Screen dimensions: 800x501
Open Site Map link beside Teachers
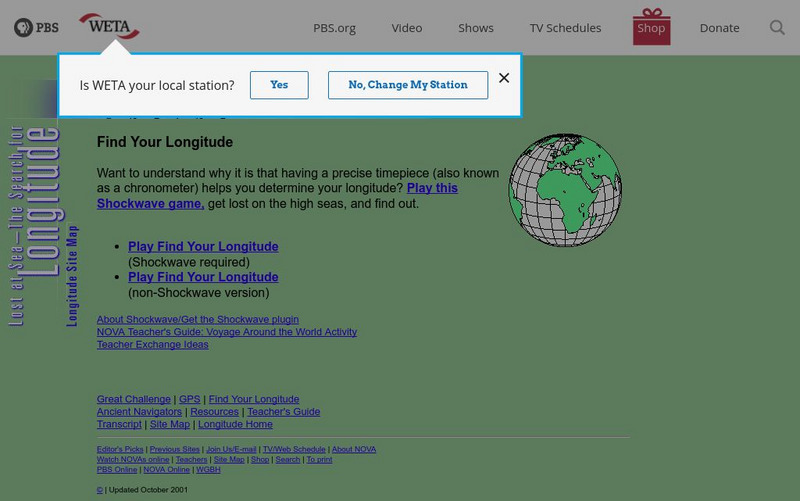coord(229,460)
